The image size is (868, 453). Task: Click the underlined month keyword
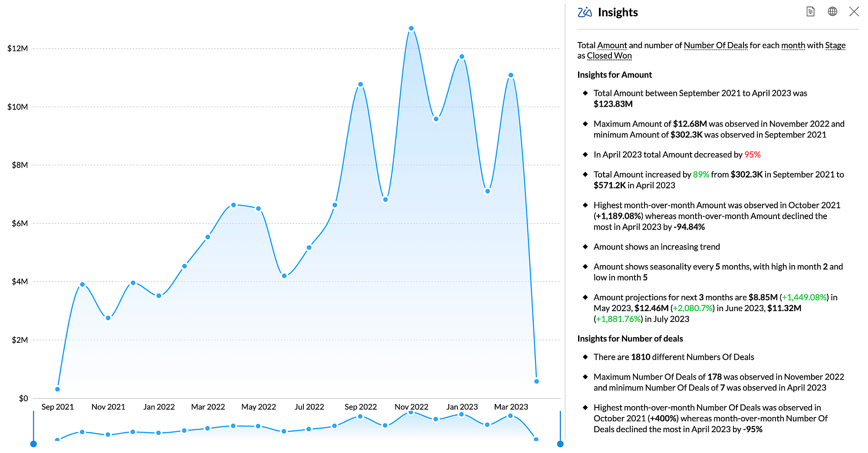click(x=793, y=46)
